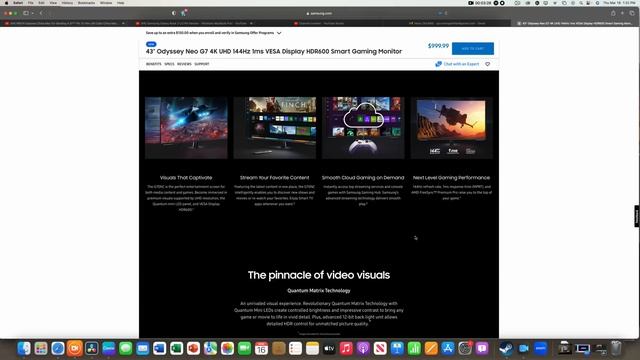Launch PowerPoint from the dock
The height and width of the screenshot is (360, 640).
coord(193,348)
